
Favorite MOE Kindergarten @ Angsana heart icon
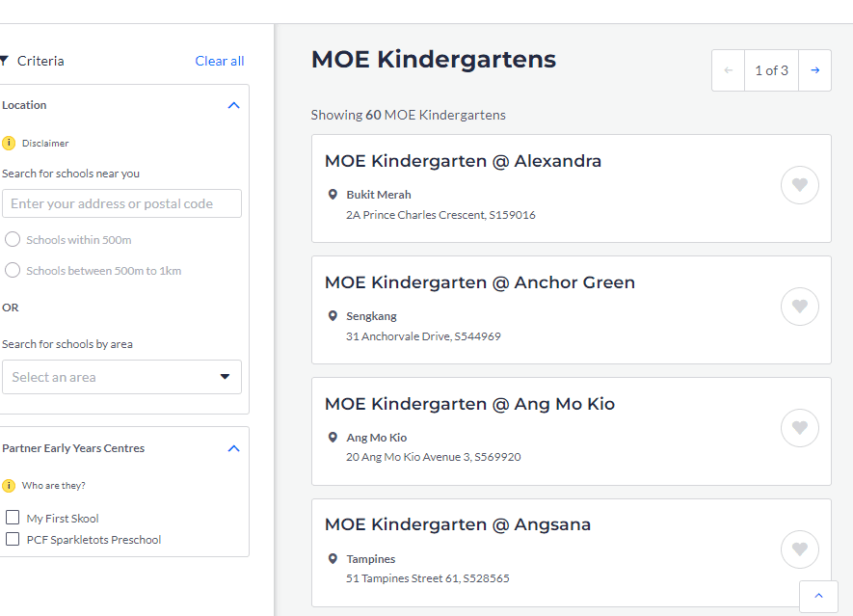(799, 549)
